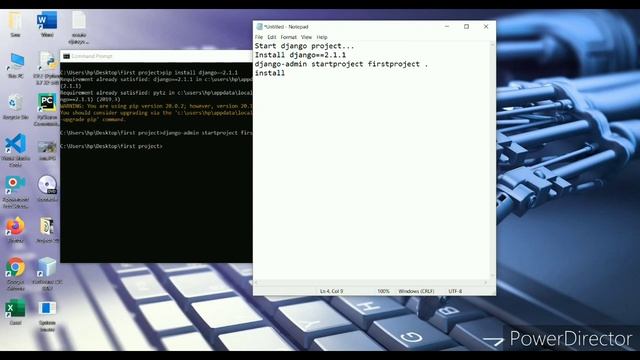Click 'Windows (CRLF)' in Notepad status bar
Screen dimensions: 640x360
coord(416,291)
